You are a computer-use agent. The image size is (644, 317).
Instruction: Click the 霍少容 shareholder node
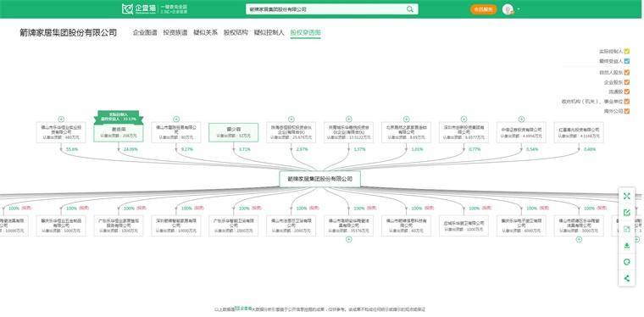pyautogui.click(x=233, y=132)
